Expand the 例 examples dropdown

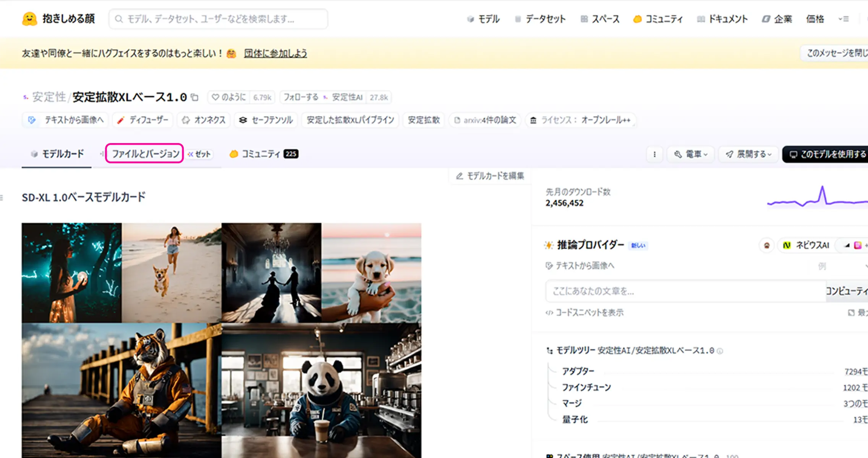tap(842, 266)
